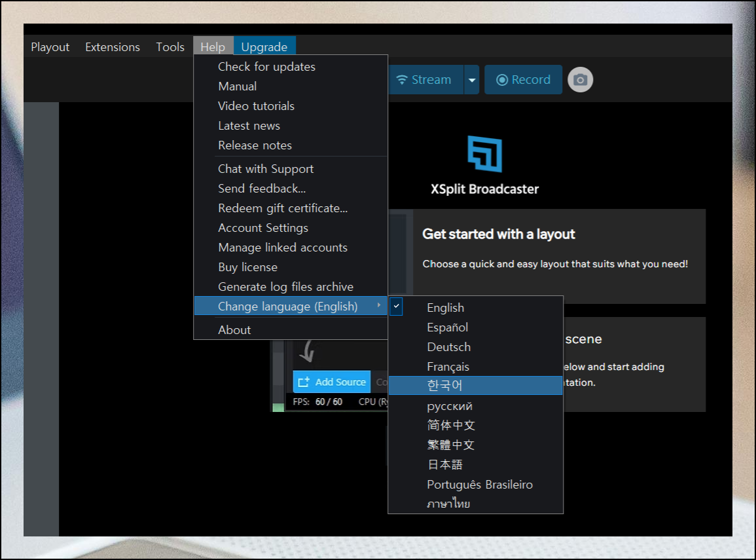Switch language to Français
This screenshot has height=560, width=756.
point(475,367)
